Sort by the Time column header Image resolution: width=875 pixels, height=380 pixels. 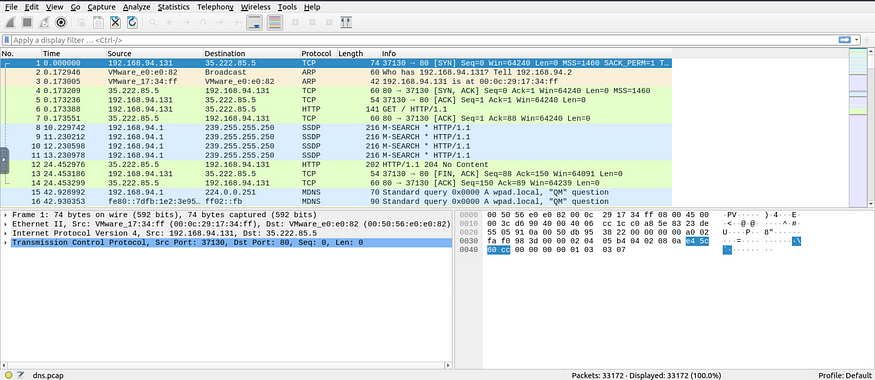pyautogui.click(x=74, y=54)
